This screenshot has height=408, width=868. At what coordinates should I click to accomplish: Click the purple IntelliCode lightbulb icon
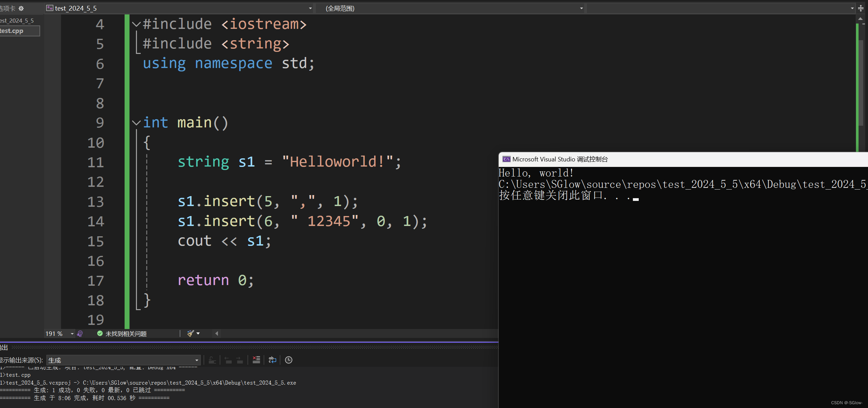coord(80,333)
